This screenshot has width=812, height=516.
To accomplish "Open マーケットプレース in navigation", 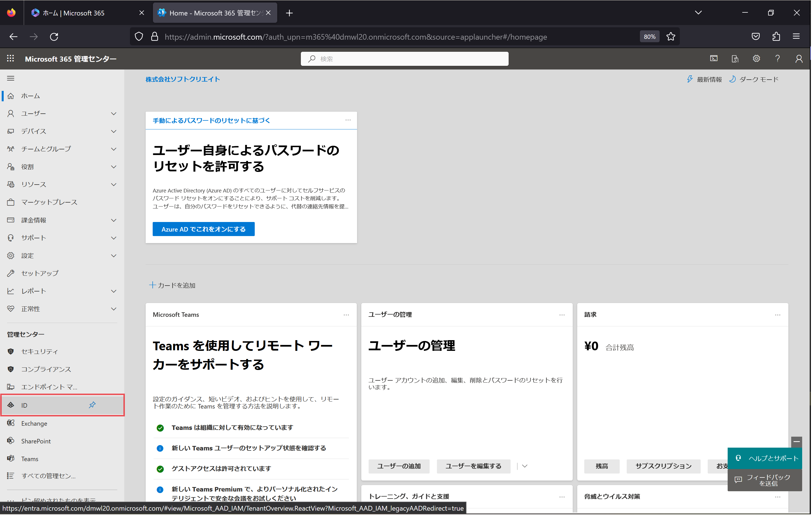I will (62, 203).
